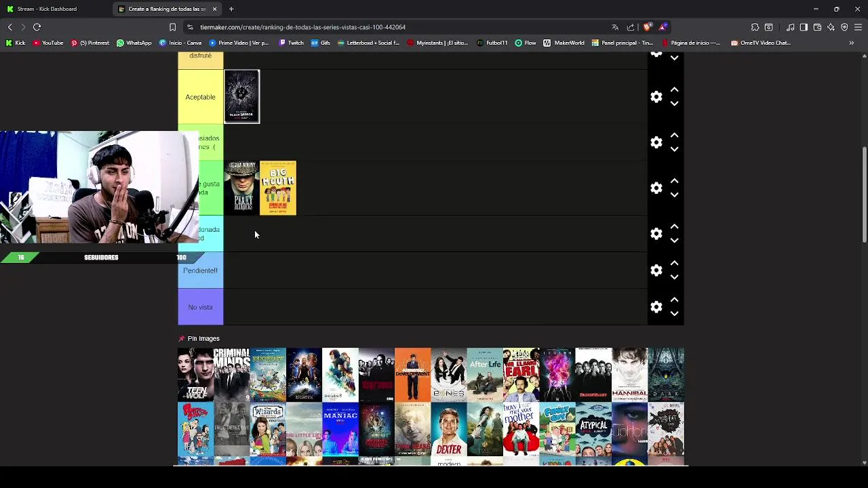Pick the Arrested Development poster

tap(412, 375)
